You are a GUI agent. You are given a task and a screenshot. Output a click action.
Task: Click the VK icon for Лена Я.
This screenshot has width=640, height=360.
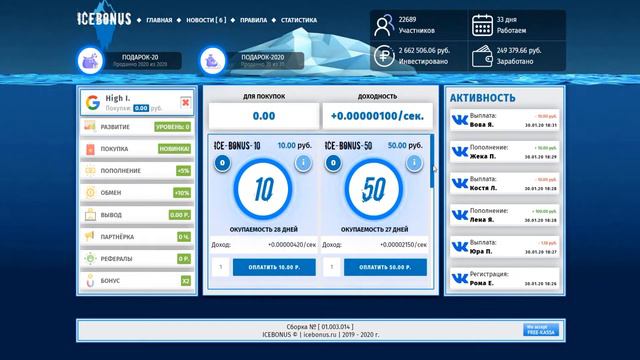pyautogui.click(x=460, y=215)
